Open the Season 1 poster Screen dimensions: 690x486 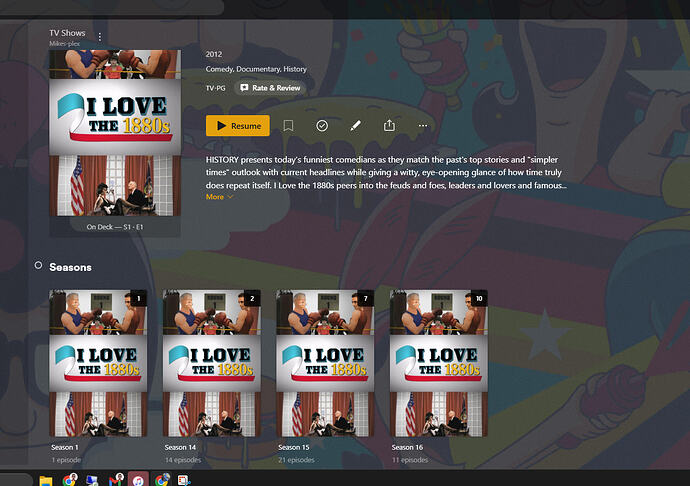(x=98, y=363)
